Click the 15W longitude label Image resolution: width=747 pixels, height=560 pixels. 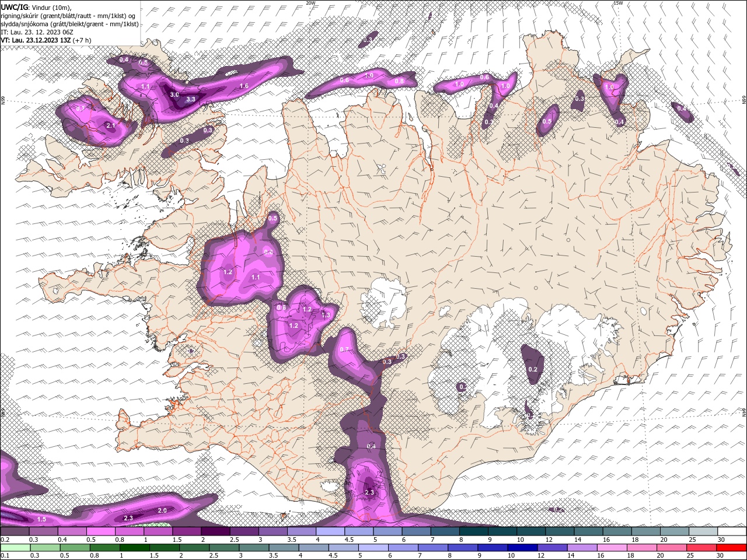[x=618, y=3]
